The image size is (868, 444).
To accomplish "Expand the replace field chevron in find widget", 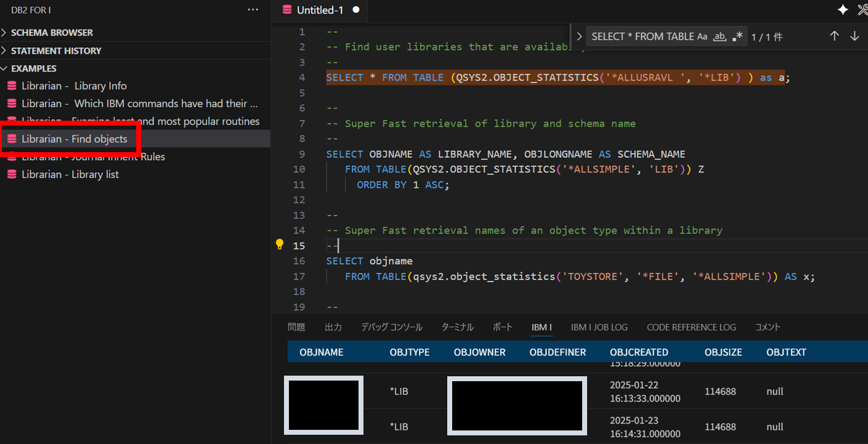I will (579, 36).
